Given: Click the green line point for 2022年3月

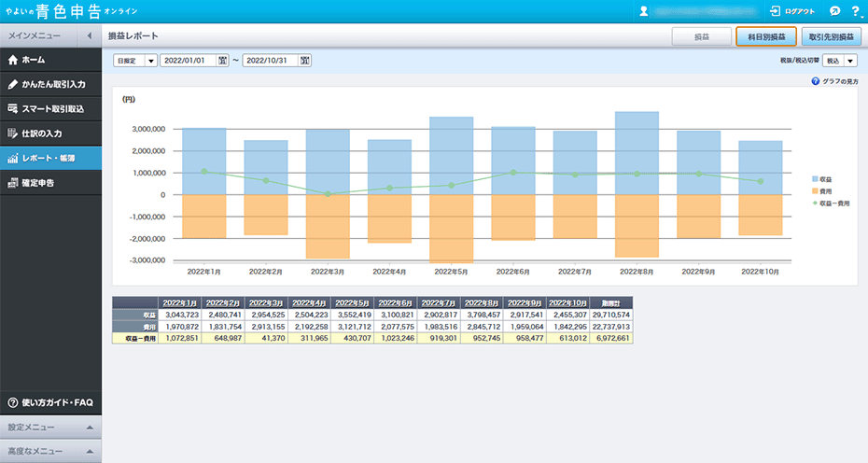Looking at the screenshot, I should point(328,194).
